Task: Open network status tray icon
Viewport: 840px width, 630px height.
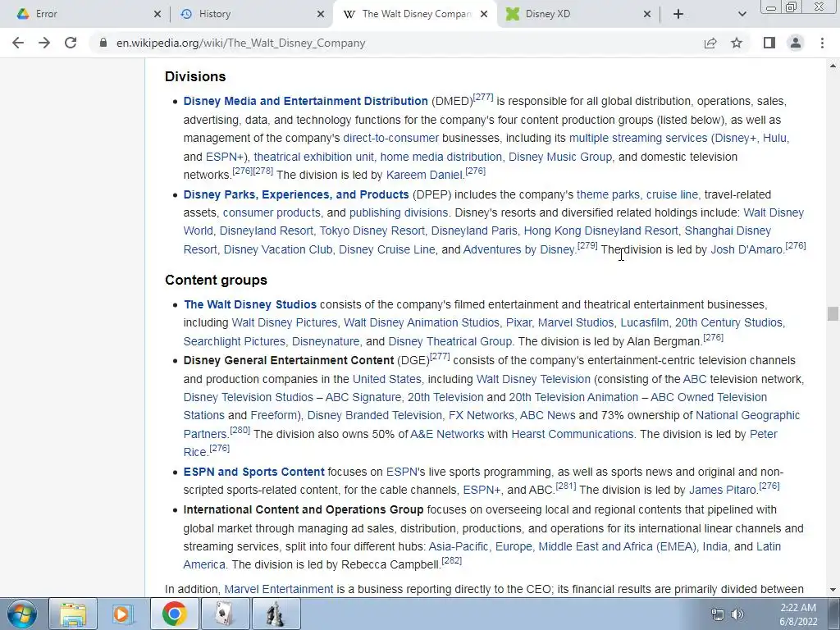Action: click(x=717, y=614)
